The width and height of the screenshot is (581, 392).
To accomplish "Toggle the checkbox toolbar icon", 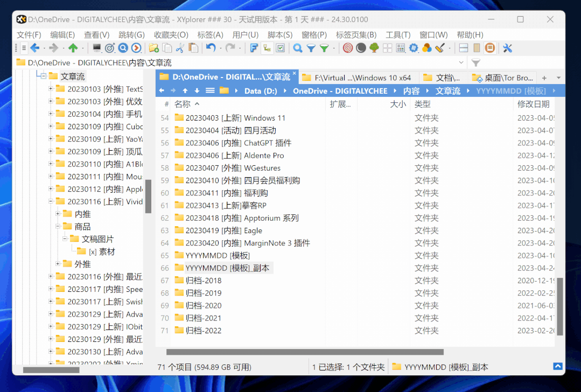I will (x=281, y=48).
